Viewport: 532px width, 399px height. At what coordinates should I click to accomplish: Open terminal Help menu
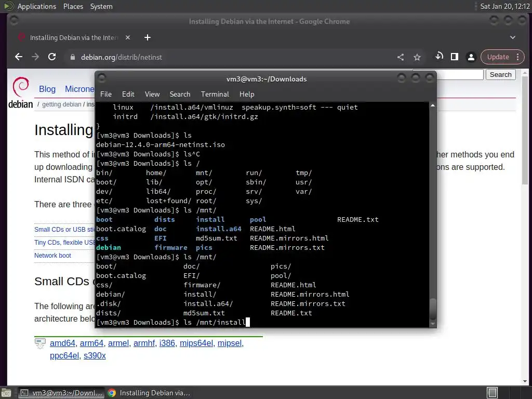click(247, 94)
